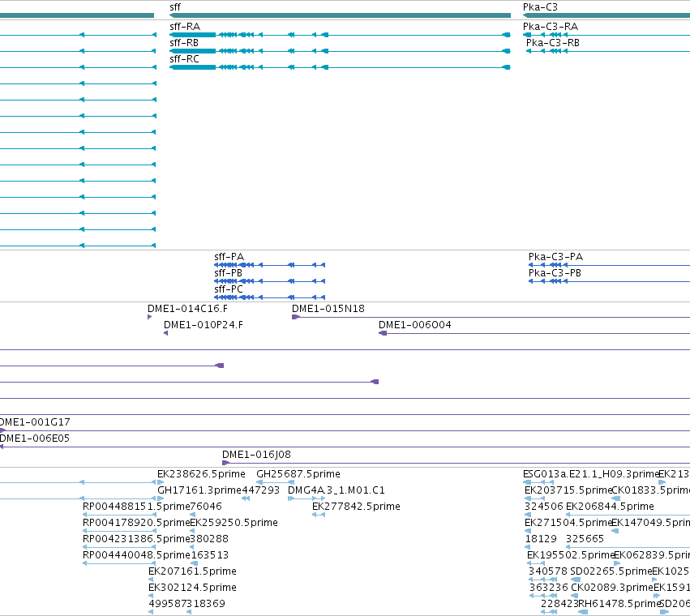Click the 447293 EST label

click(261, 490)
